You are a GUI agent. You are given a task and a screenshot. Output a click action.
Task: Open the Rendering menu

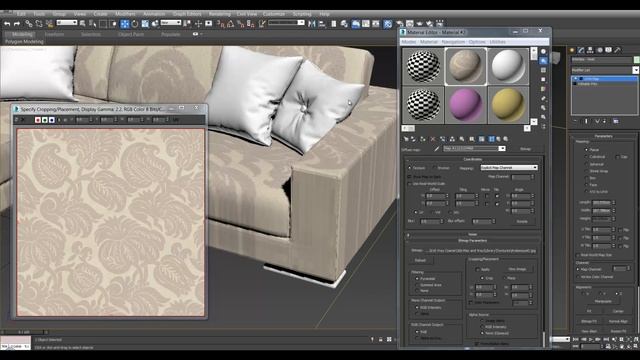pyautogui.click(x=220, y=14)
